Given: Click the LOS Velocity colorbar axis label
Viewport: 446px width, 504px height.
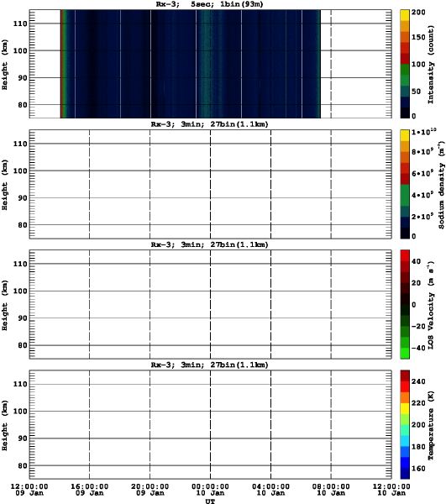Looking at the screenshot, I should tap(431, 305).
